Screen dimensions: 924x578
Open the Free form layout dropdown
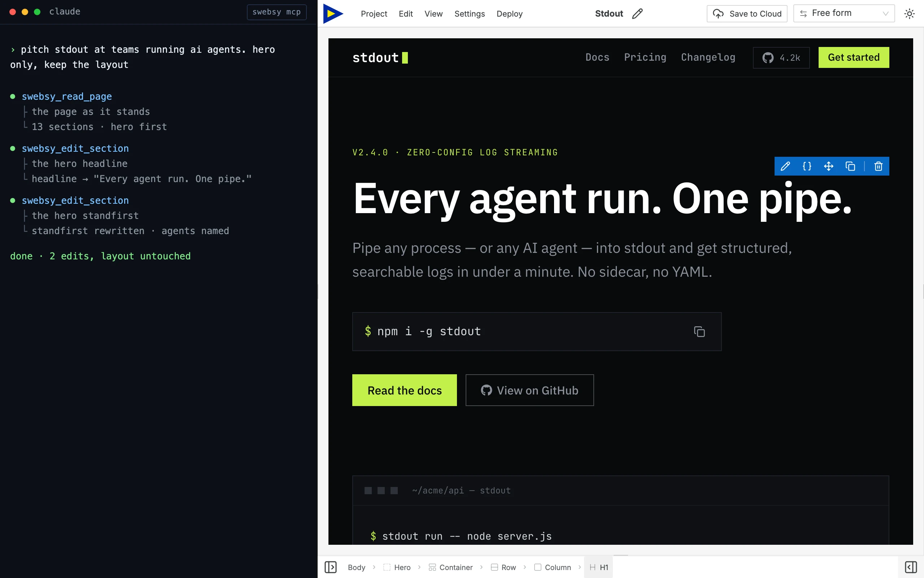(x=844, y=13)
